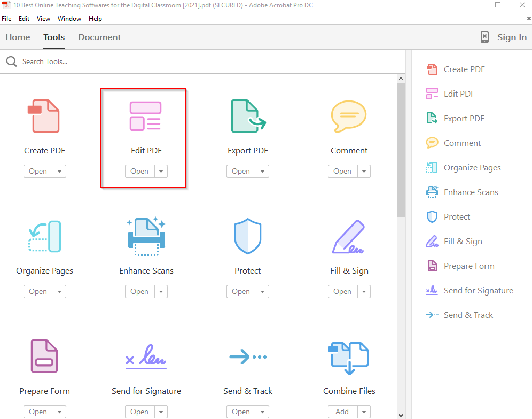Click the Open button under Edit PDF
532x419 pixels.
tap(139, 172)
